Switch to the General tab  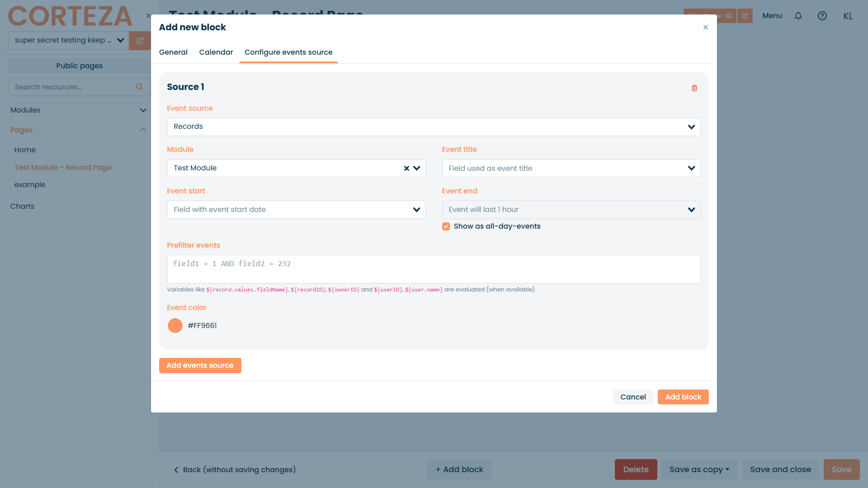point(173,52)
